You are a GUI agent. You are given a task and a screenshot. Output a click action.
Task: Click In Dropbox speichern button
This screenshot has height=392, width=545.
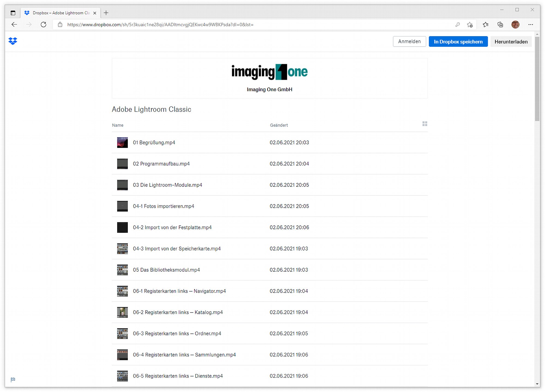[x=458, y=41]
